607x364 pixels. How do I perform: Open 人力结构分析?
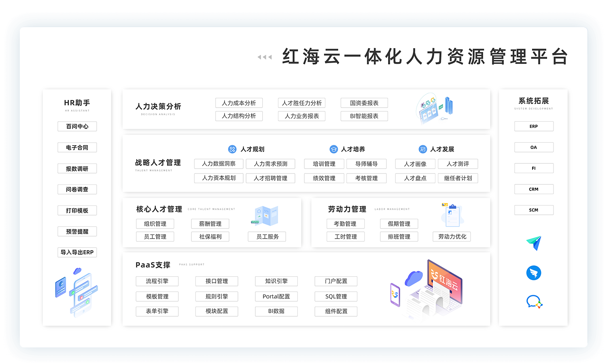(x=239, y=116)
